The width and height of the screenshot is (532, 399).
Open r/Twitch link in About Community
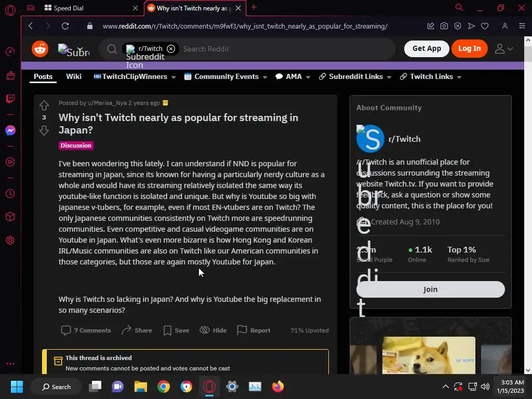(404, 139)
